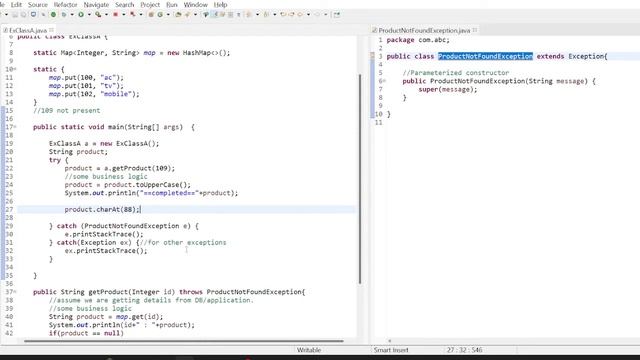640x360 pixels.
Task: Open the Search menu
Action: (x=124, y=5)
